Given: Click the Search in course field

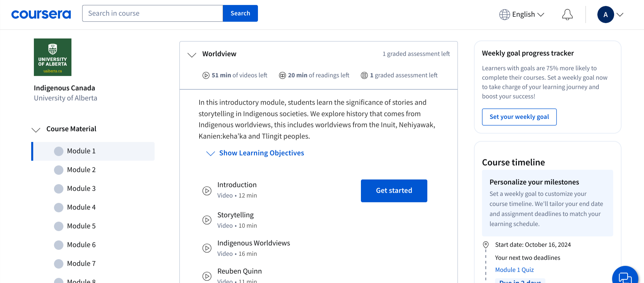Looking at the screenshot, I should click(x=153, y=13).
